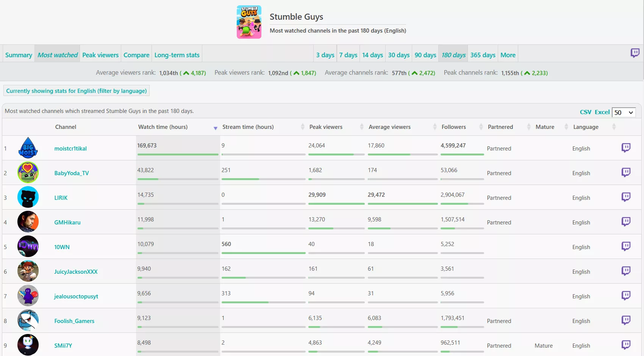Switch to the Peak viewers tab
The width and height of the screenshot is (644, 356).
point(100,55)
